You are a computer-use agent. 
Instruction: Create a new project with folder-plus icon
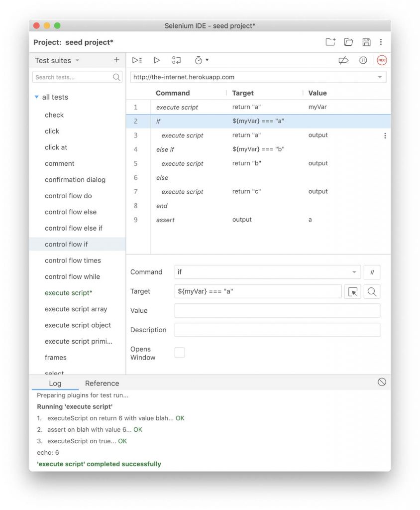point(330,42)
